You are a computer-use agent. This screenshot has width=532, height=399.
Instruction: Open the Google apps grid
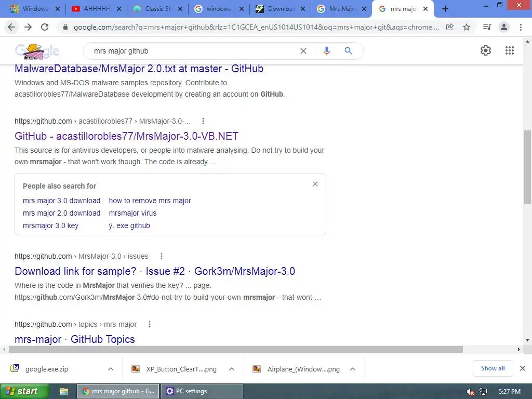tap(510, 50)
